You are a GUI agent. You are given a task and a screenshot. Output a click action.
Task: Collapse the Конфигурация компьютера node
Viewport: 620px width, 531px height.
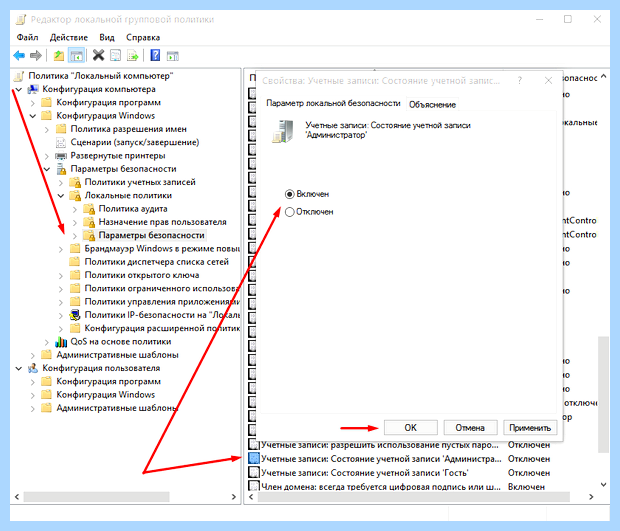(19, 89)
